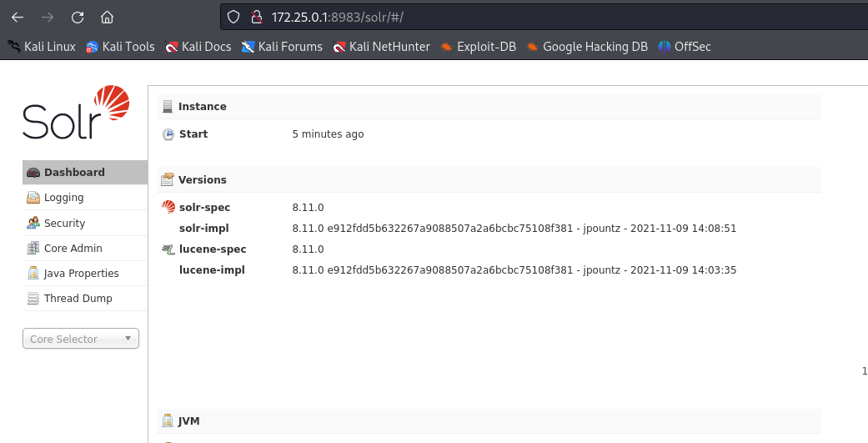Click the Security people icon
868x443 pixels.
point(33,223)
